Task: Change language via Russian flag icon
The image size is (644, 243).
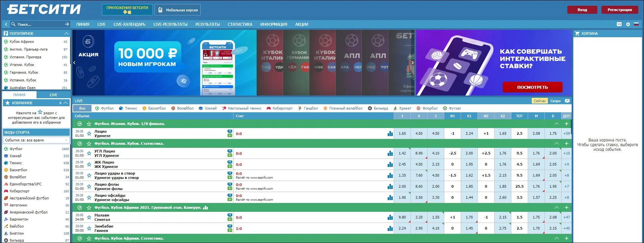Action: (x=636, y=24)
